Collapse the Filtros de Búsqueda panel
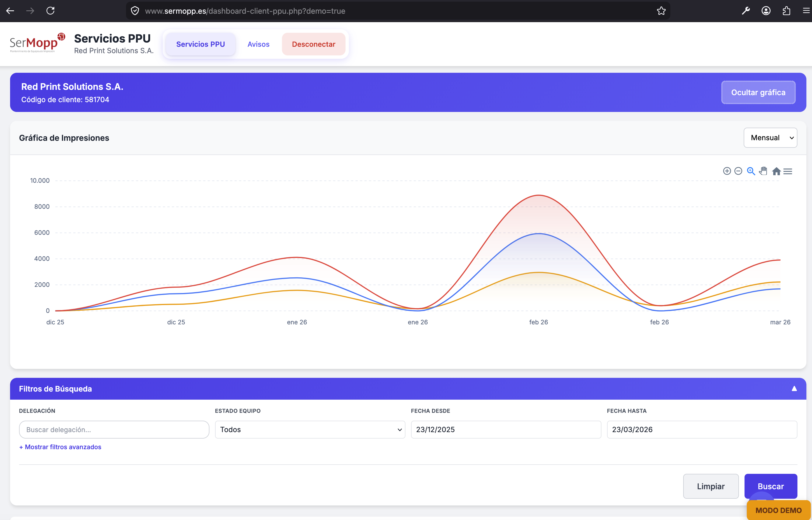Image resolution: width=812 pixels, height=520 pixels. (x=794, y=389)
